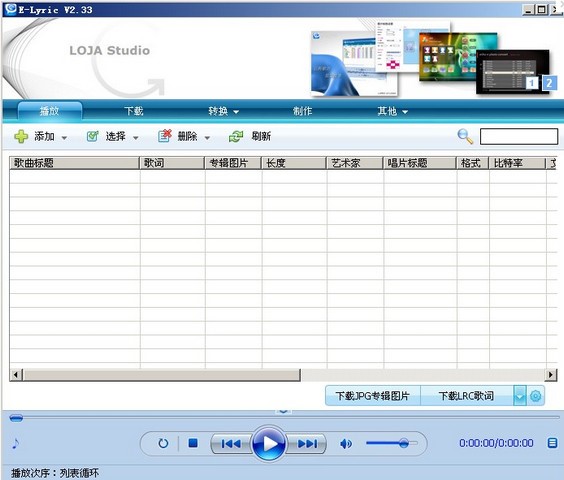
Task: Click the playlist icon beside time display
Action: tap(552, 443)
